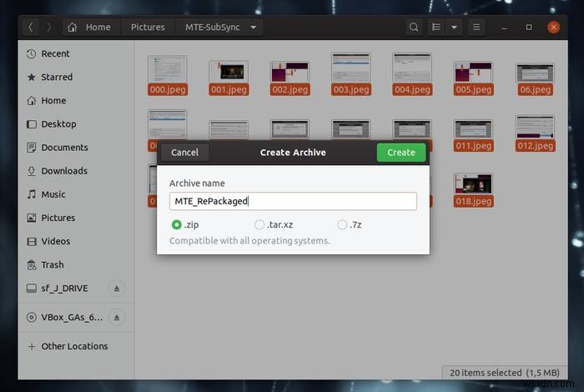Navigate to Home in path bar

(x=89, y=28)
